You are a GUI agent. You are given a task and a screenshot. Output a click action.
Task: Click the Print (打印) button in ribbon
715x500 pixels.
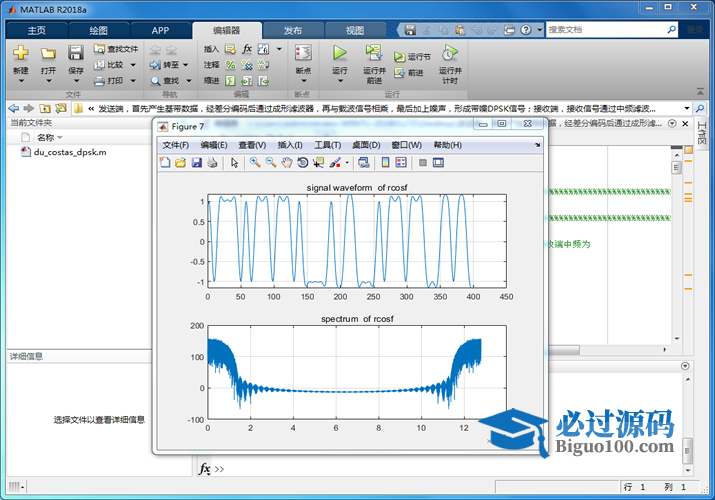[x=109, y=81]
